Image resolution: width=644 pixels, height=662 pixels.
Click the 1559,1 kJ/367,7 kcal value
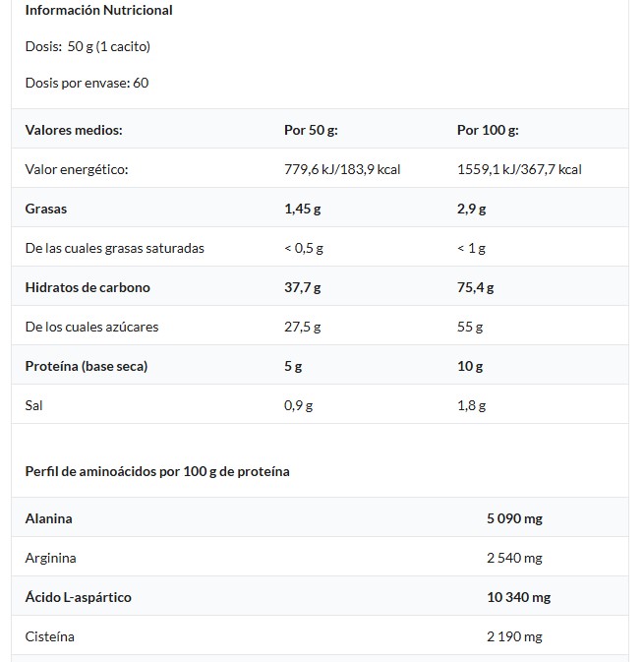pos(519,169)
